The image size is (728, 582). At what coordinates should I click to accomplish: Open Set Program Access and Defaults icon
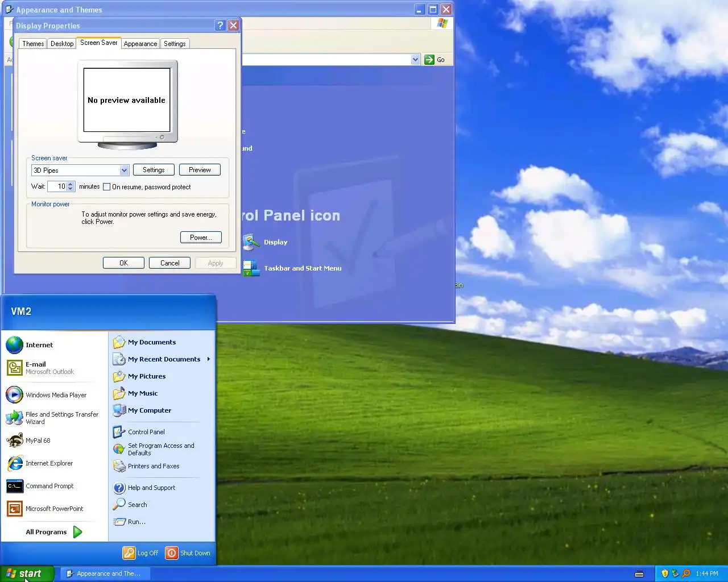click(119, 449)
